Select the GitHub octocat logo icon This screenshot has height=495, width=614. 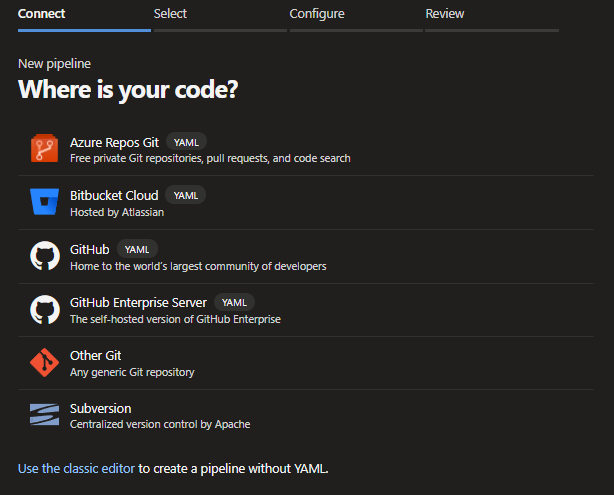[x=45, y=256]
